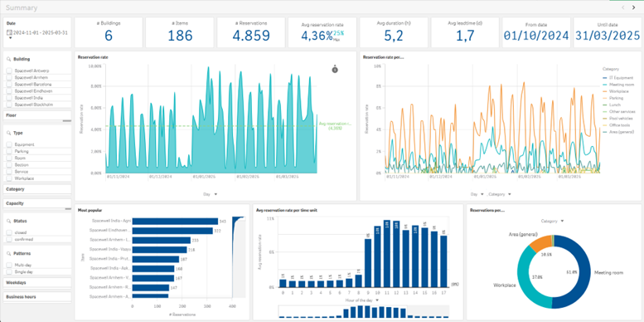The height and width of the screenshot is (322, 644).
Task: Toggle Area (general) legend entry in line chart
Action: [x=618, y=132]
